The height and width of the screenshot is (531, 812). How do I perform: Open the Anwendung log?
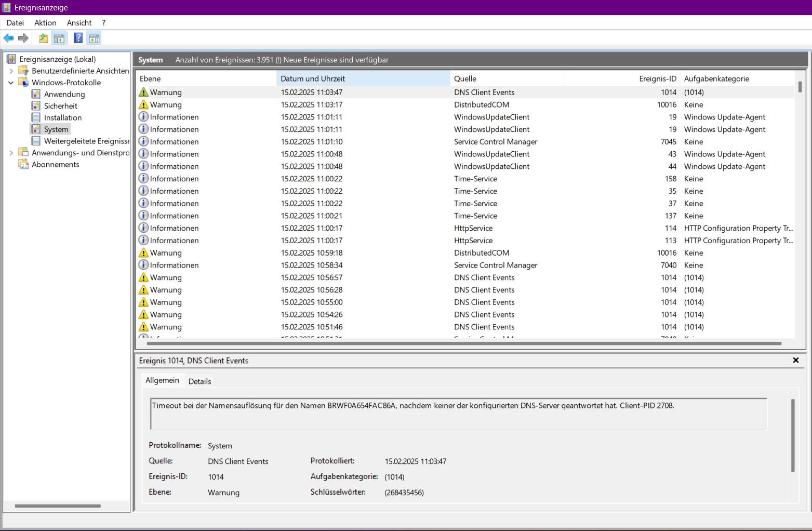[x=64, y=94]
